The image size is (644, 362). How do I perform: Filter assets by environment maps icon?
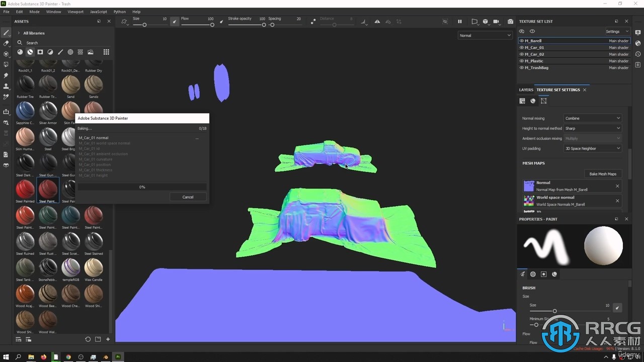(91, 52)
